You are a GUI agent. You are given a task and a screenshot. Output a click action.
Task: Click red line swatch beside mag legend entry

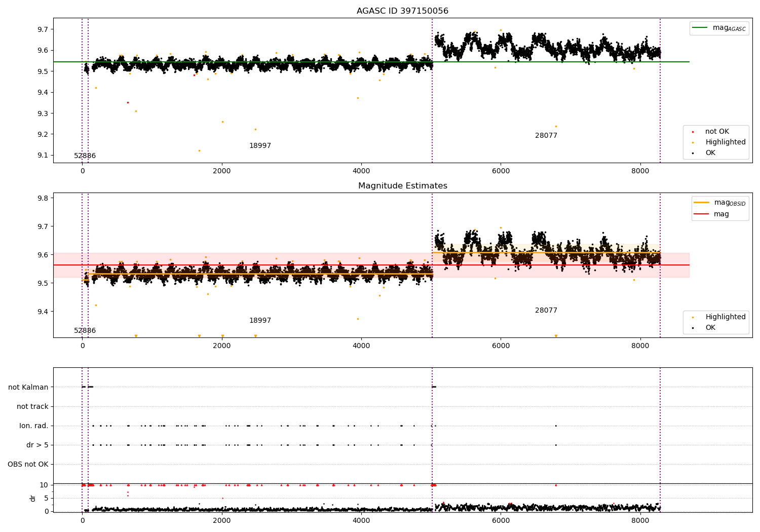coord(702,214)
